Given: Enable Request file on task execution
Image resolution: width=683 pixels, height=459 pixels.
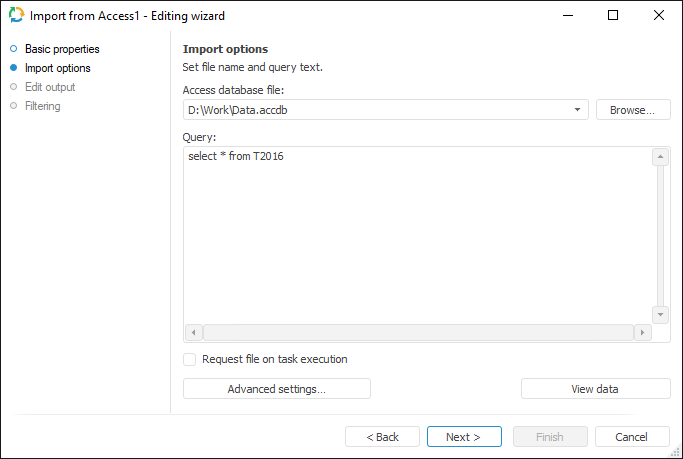Looking at the screenshot, I should coord(190,360).
